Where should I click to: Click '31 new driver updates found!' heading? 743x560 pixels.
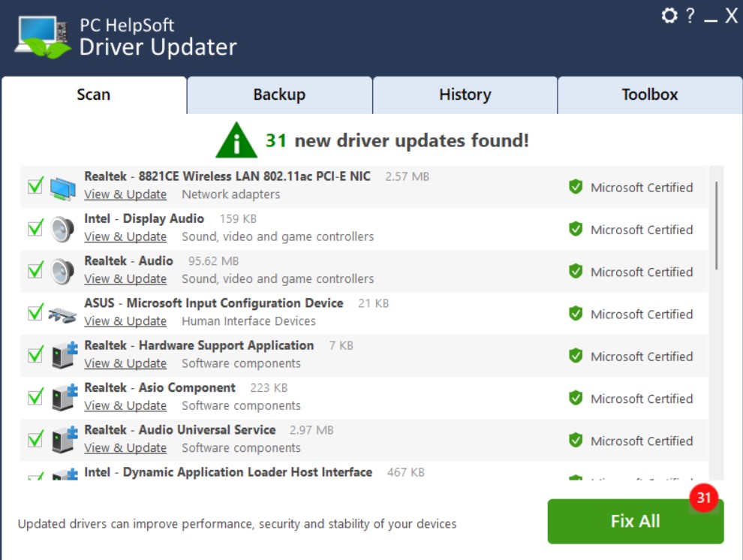(397, 140)
